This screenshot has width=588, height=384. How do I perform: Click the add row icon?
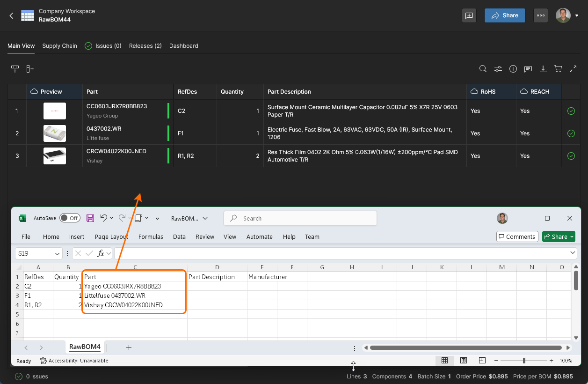(15, 69)
